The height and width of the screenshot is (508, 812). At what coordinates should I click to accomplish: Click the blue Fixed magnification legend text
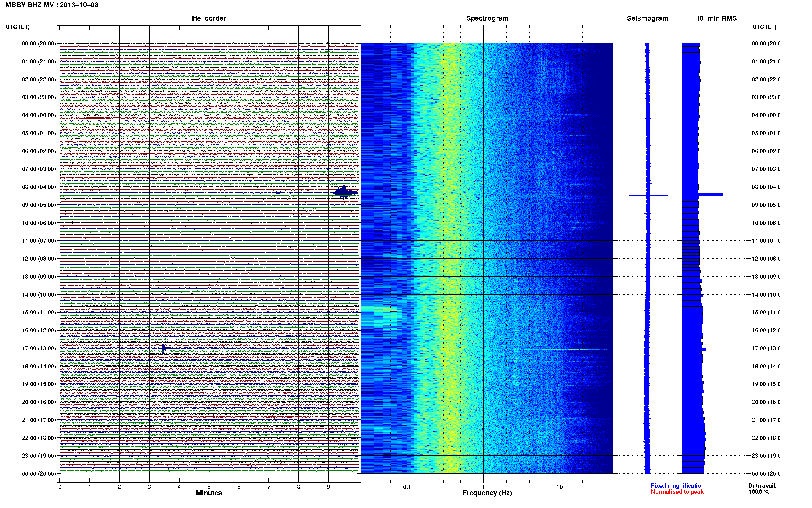[x=678, y=486]
